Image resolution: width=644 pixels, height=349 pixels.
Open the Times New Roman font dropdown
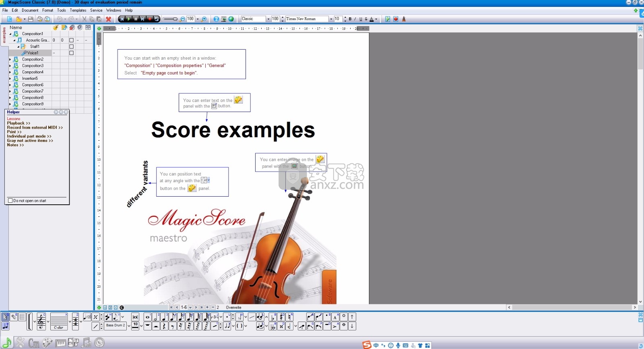[331, 19]
